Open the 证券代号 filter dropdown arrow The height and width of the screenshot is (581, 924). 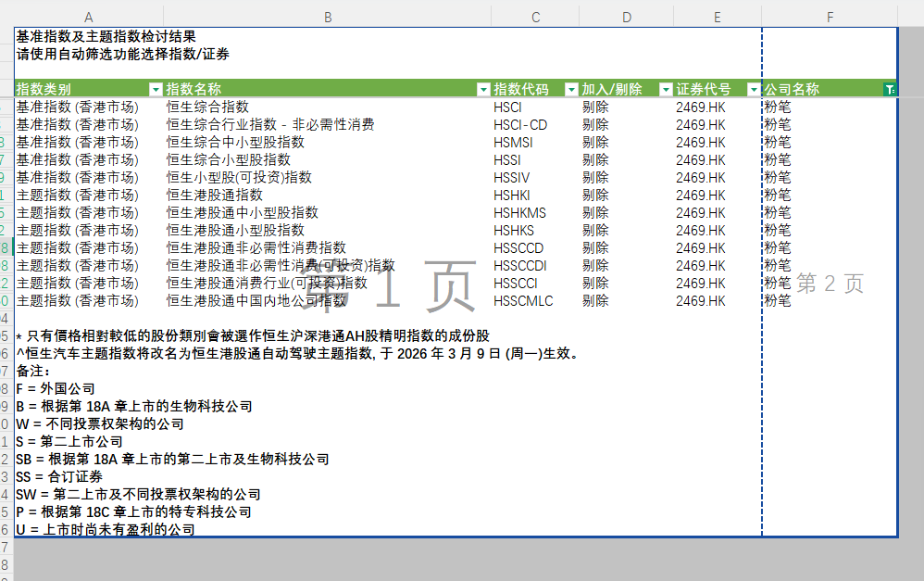point(754,89)
